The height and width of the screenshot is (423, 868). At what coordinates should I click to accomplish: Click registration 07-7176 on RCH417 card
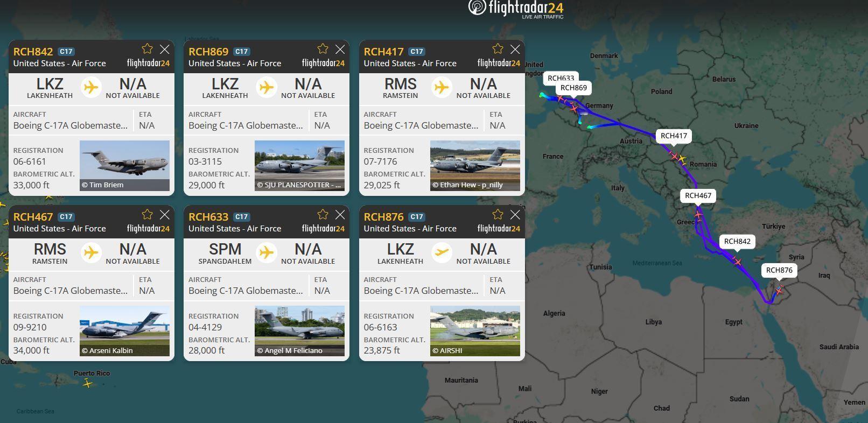tap(380, 161)
